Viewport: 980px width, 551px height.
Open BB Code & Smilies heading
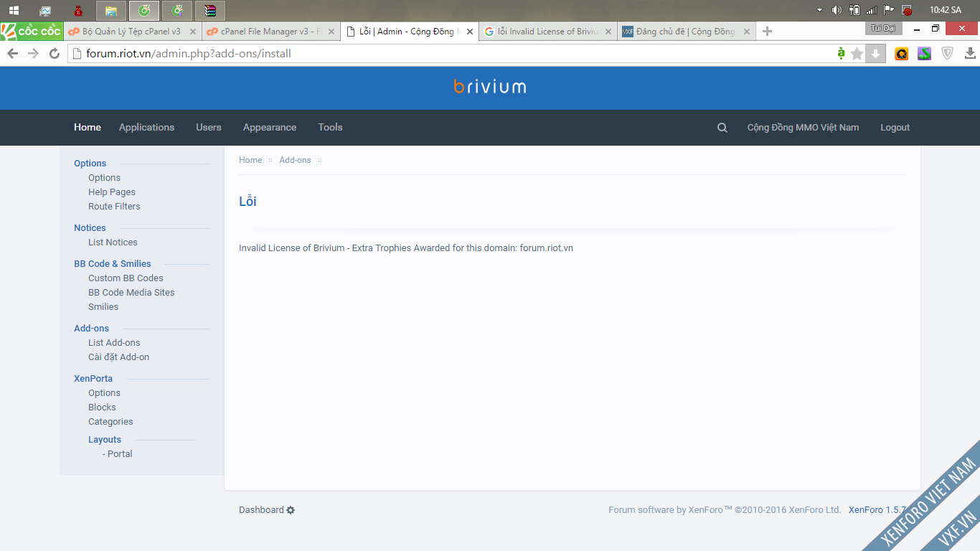coord(113,264)
